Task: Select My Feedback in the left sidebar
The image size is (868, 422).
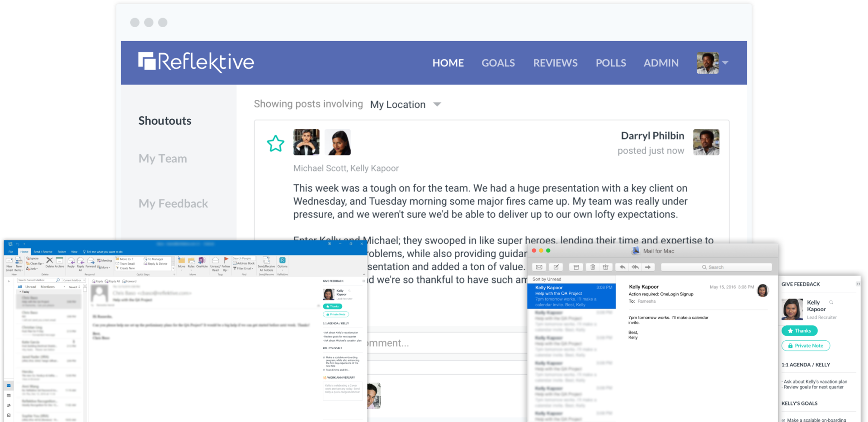Action: (x=173, y=204)
